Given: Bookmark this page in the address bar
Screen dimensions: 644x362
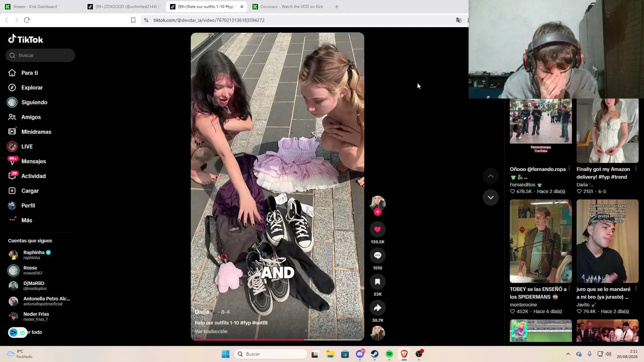Looking at the screenshot, I should click(133, 20).
